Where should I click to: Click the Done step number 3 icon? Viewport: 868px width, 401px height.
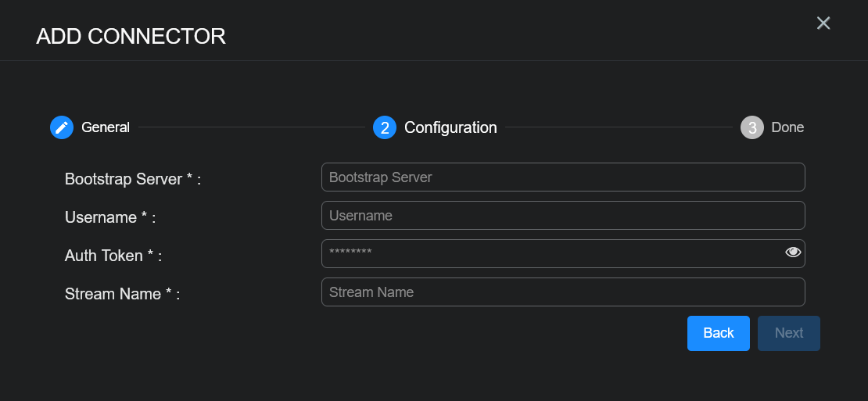(x=751, y=127)
